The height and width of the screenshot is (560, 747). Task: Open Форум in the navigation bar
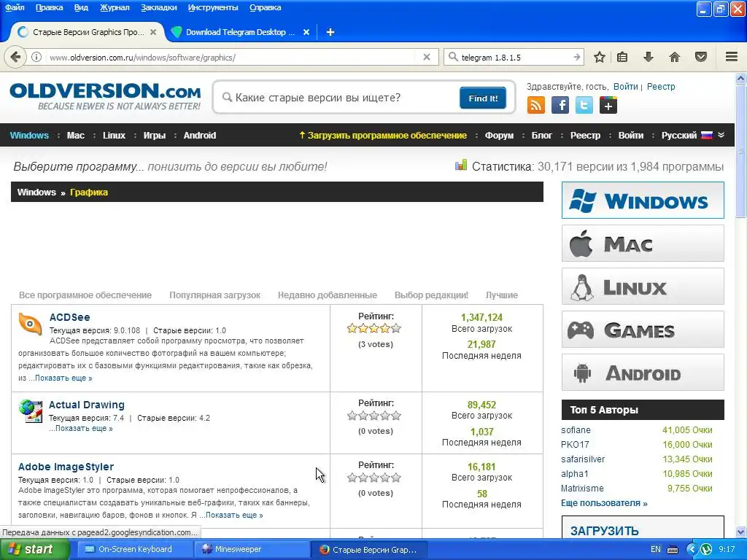(499, 135)
